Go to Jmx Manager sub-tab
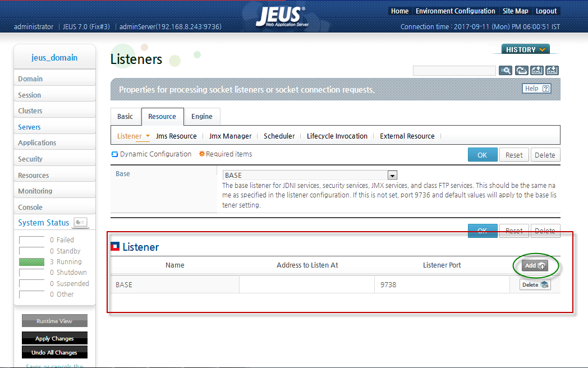This screenshot has height=368, width=588. tap(230, 136)
